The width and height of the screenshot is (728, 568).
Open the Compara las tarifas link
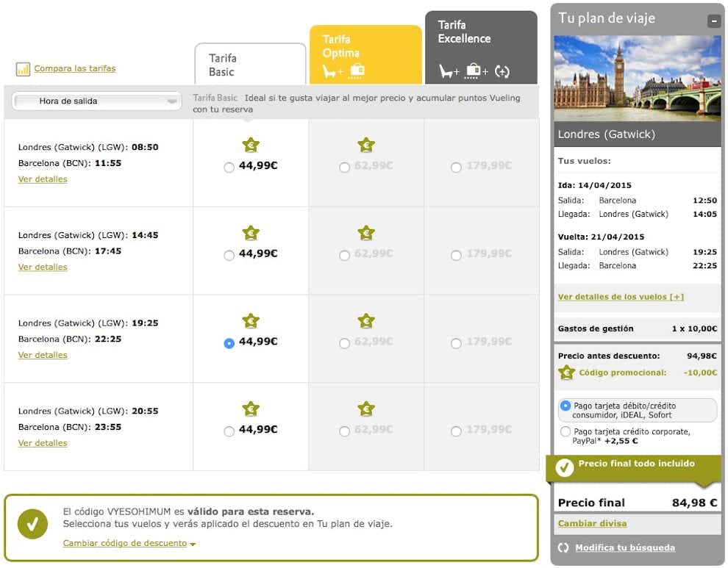pos(75,68)
